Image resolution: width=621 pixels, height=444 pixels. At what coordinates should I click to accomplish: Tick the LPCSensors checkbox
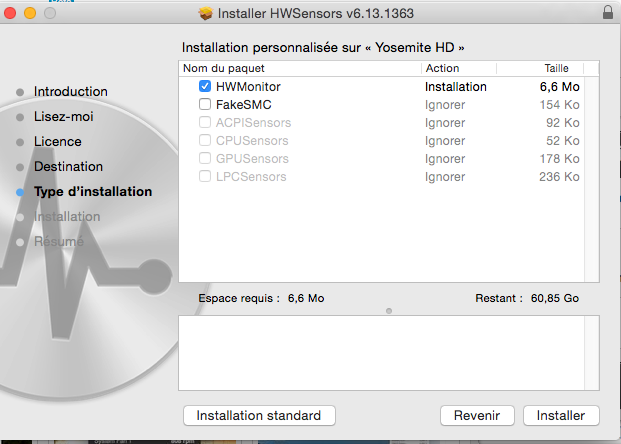pyautogui.click(x=205, y=176)
